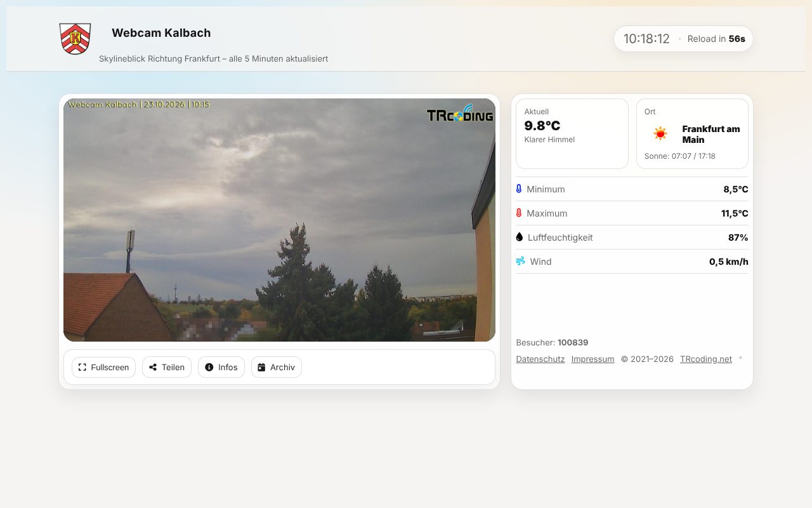The image size is (812, 508).
Task: Click the Skylineblick Richtung Frankfurt subtitle
Action: [x=213, y=58]
